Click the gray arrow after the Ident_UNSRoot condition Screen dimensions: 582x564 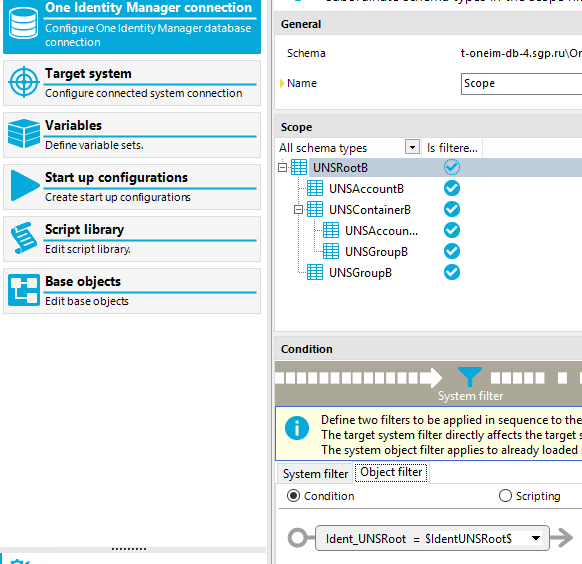click(561, 538)
